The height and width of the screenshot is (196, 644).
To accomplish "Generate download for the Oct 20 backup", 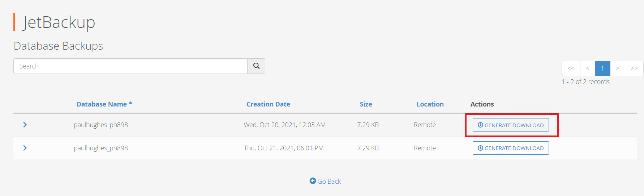I will click(510, 125).
